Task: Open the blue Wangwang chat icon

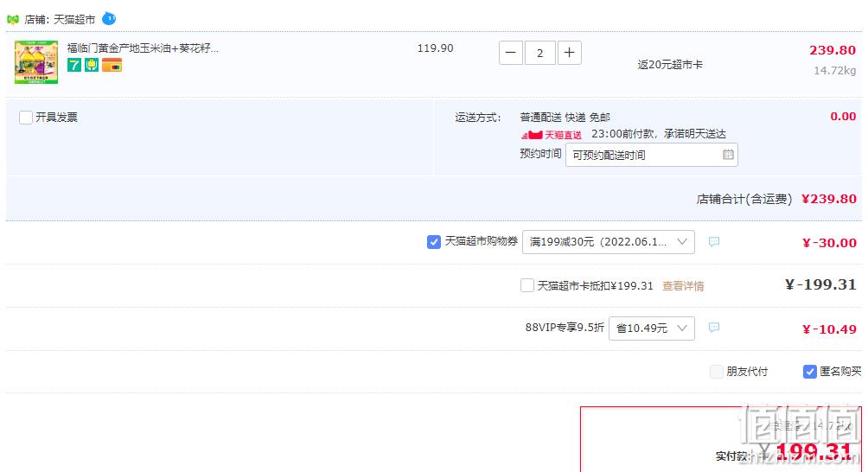Action: (x=109, y=19)
